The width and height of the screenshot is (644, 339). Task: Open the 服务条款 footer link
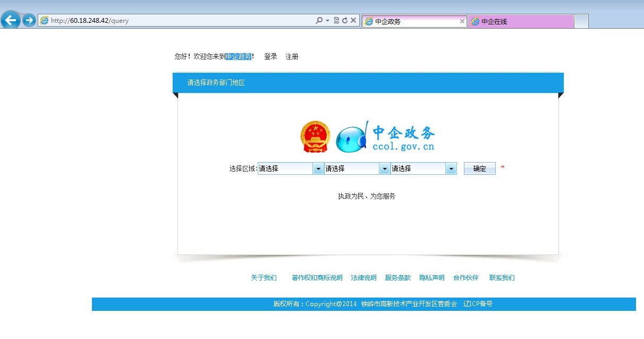[398, 277]
